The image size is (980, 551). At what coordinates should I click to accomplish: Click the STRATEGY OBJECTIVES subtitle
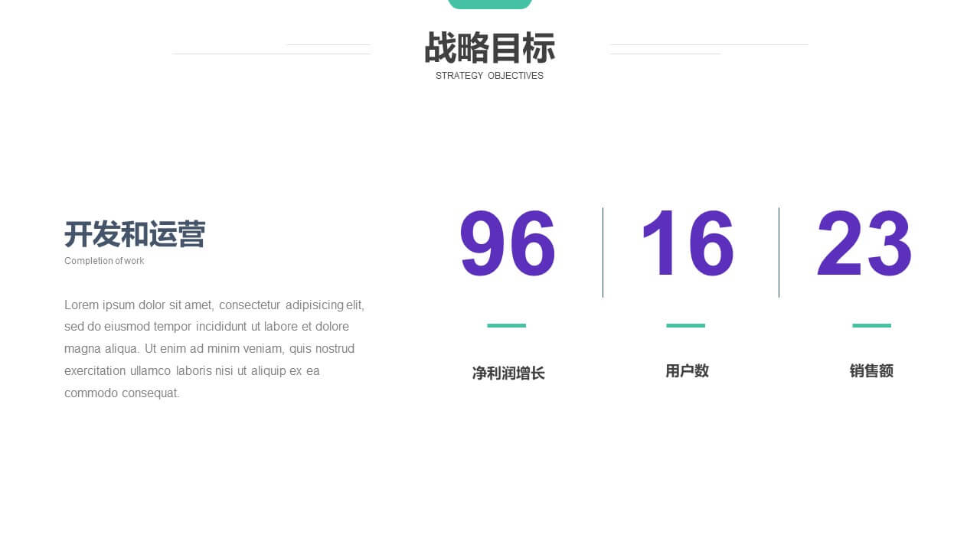coord(489,76)
